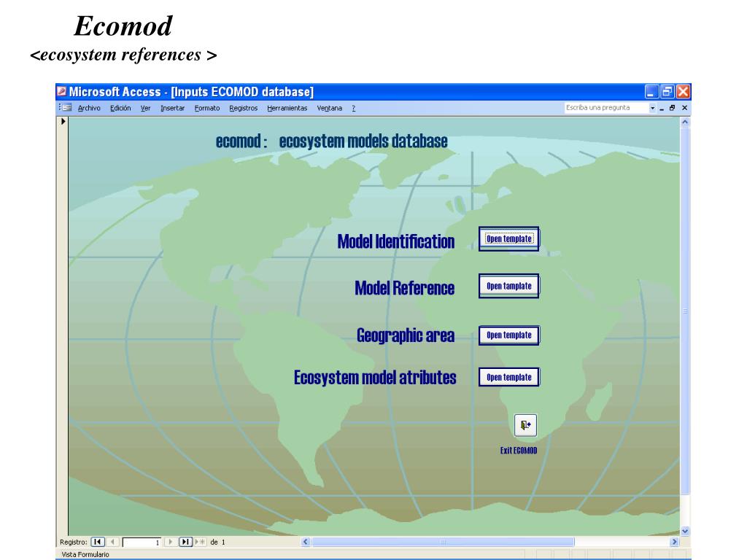
Task: Click the form control icon beside Archivo
Action: tap(65, 108)
